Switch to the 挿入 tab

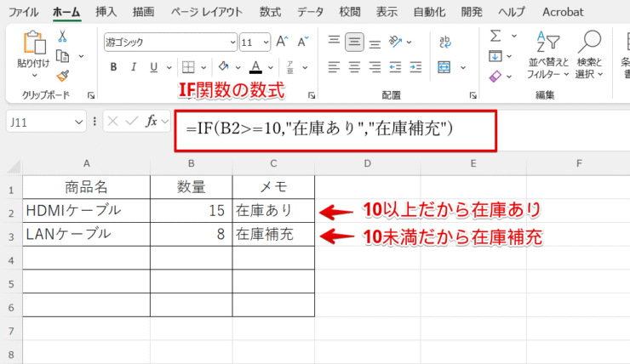pyautogui.click(x=106, y=12)
